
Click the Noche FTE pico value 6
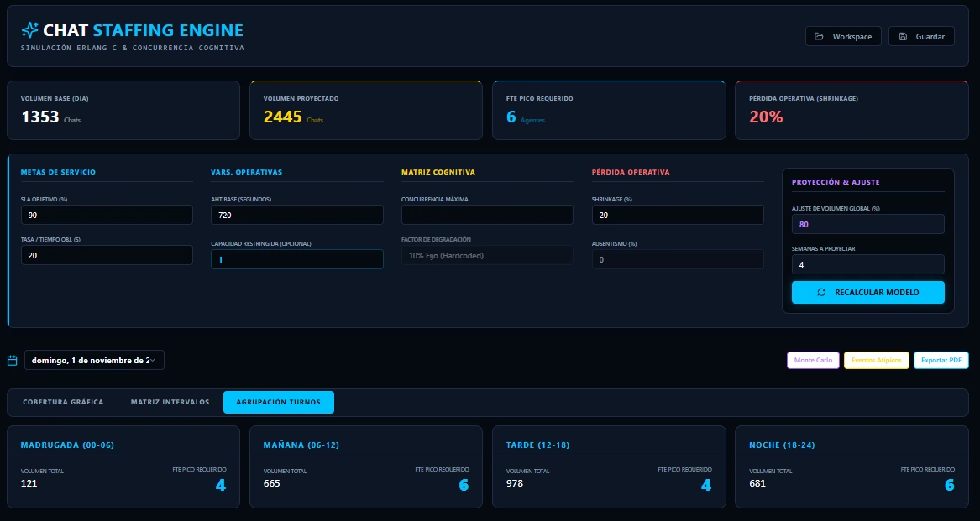point(950,485)
